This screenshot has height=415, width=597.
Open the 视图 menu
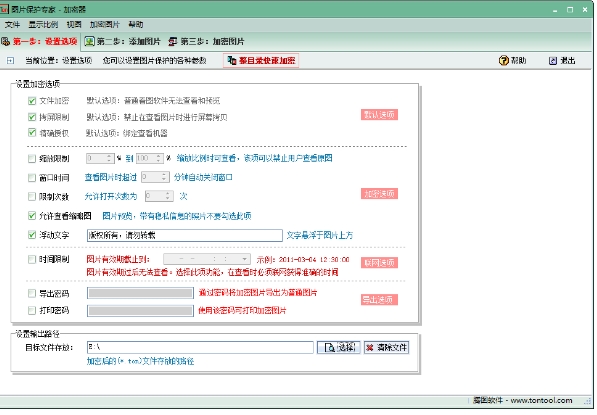click(74, 25)
